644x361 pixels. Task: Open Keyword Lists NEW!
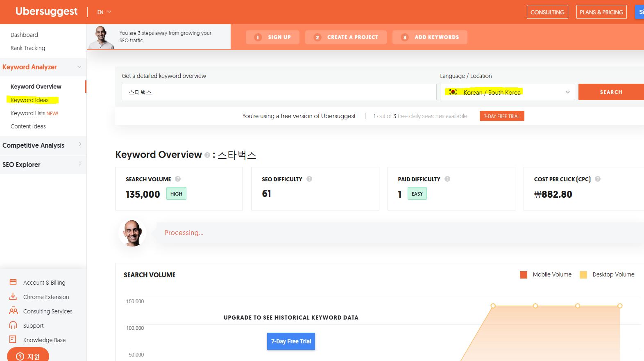pos(34,113)
